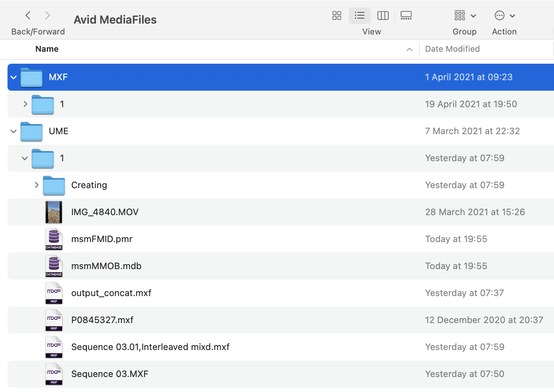This screenshot has height=392, width=554.
Task: Click the Avid MediaFiles window title
Action: point(115,20)
